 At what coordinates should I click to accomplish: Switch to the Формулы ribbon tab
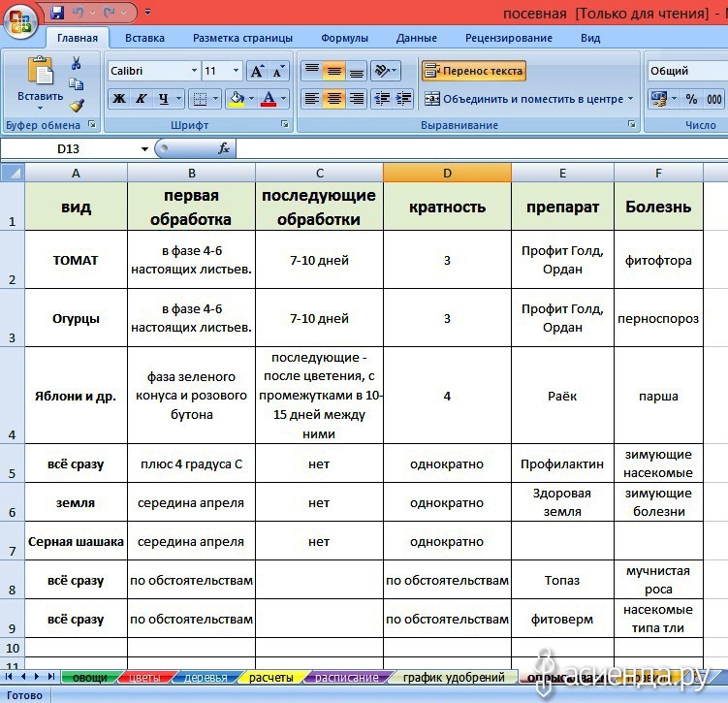[x=344, y=38]
